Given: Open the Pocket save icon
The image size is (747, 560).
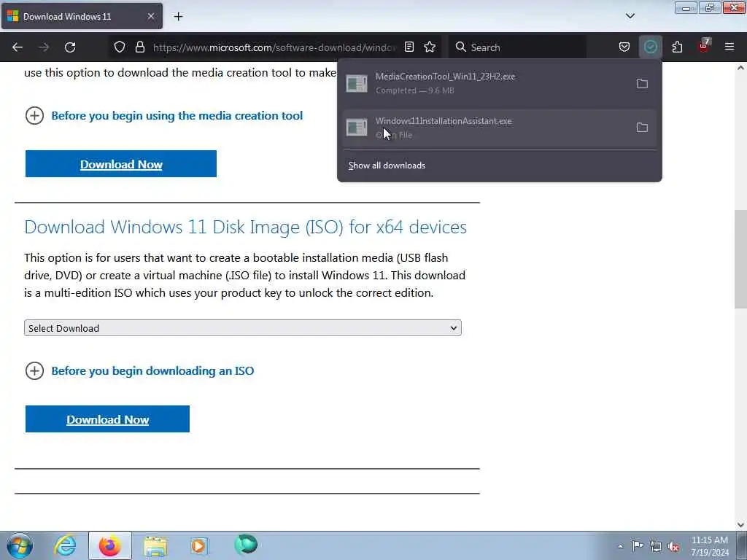Looking at the screenshot, I should click(624, 47).
